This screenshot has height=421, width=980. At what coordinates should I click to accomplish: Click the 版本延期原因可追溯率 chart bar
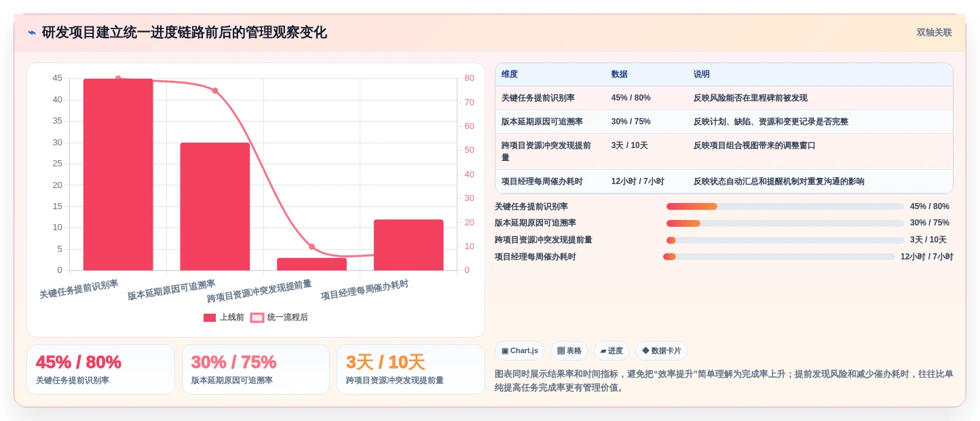pos(215,206)
